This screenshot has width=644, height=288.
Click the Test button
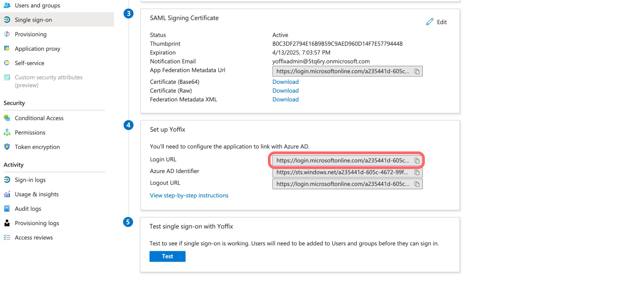click(x=167, y=256)
